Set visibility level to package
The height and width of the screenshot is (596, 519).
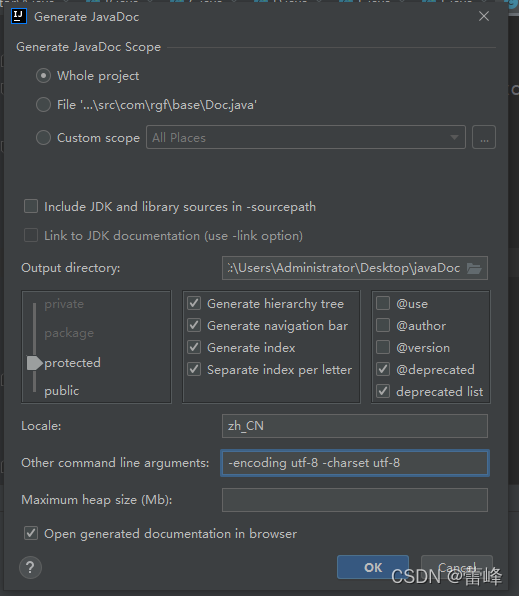click(69, 333)
